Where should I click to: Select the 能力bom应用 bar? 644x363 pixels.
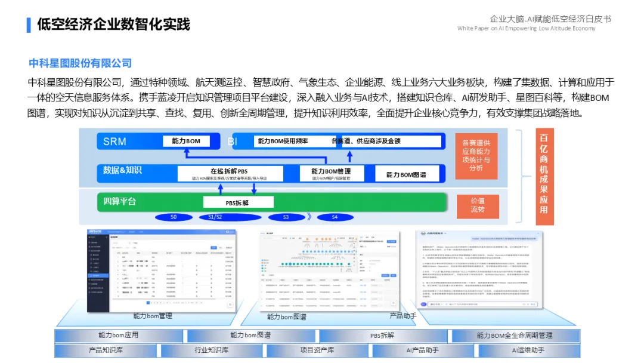[x=119, y=336]
